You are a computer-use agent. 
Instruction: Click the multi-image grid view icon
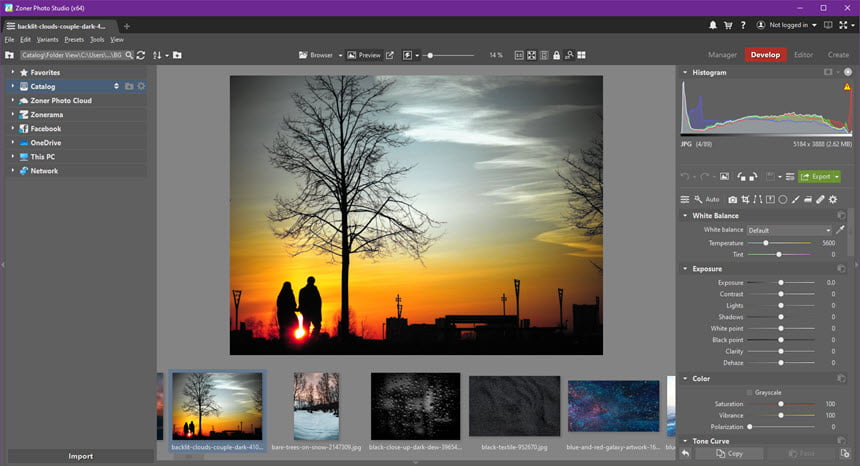coord(581,55)
